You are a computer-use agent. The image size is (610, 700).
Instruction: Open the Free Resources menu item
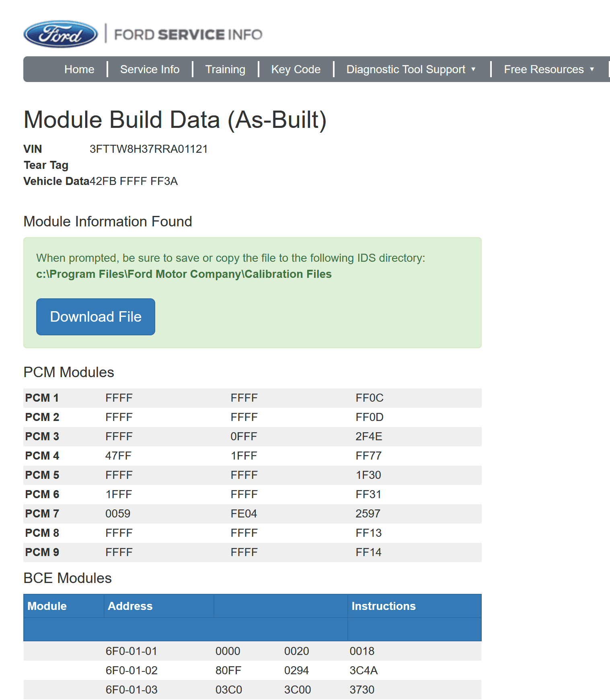pos(544,70)
